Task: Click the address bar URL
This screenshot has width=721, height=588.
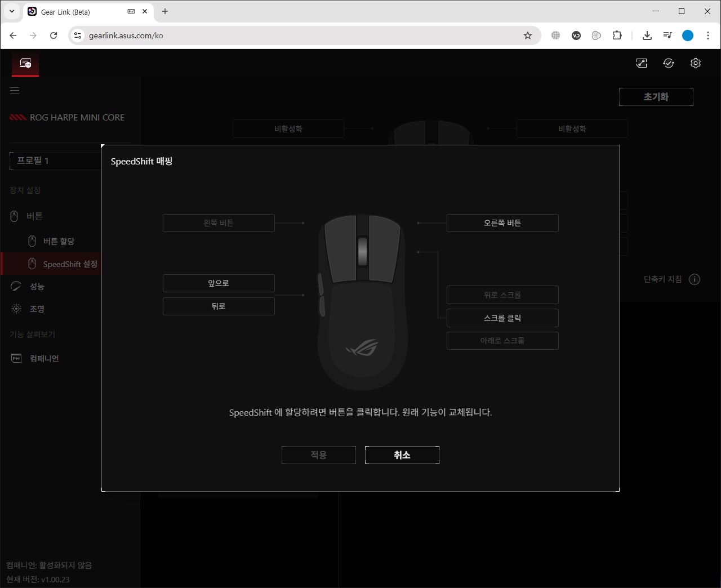Action: point(126,35)
